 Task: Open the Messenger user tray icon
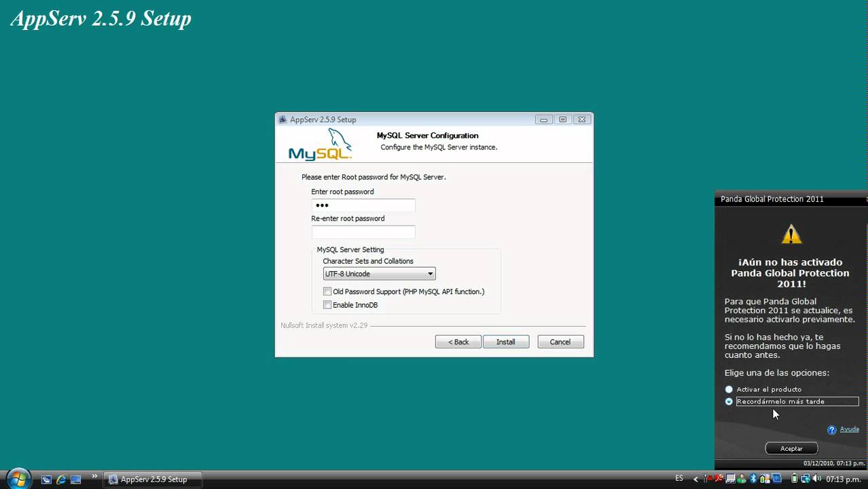(741, 479)
